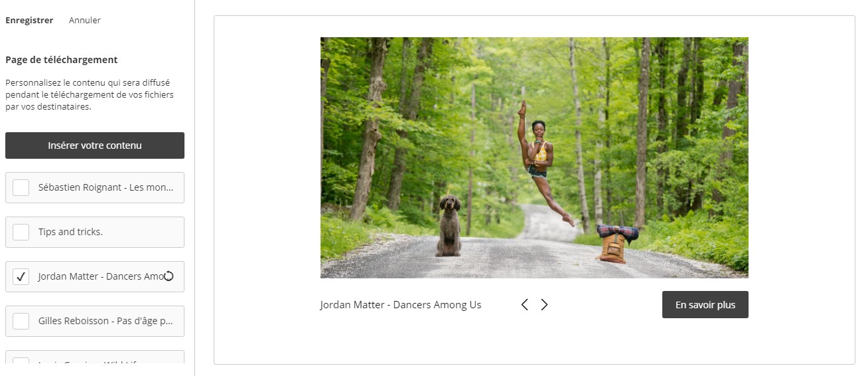The image size is (868, 376).
Task: Tick the partially visible bottom list checkbox
Action: tap(21, 361)
